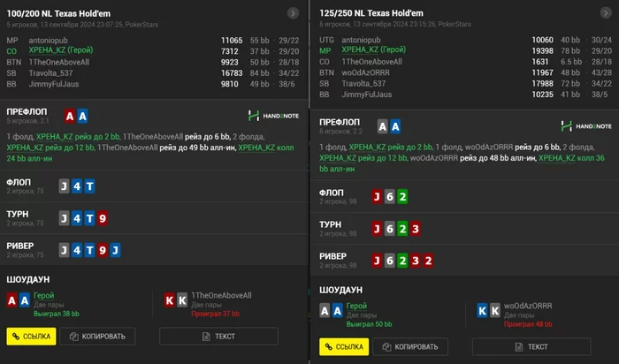This screenshot has height=364, width=619.
Task: Select blue King card of woOdAzORRR
Action: (482, 310)
